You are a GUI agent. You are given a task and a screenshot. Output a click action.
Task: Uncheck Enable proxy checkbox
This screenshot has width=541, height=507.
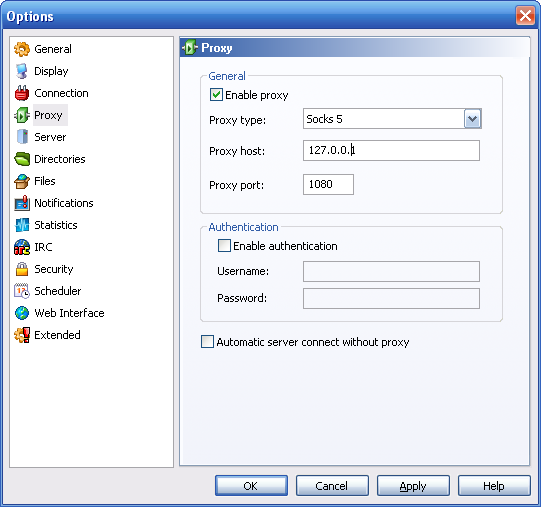point(216,95)
